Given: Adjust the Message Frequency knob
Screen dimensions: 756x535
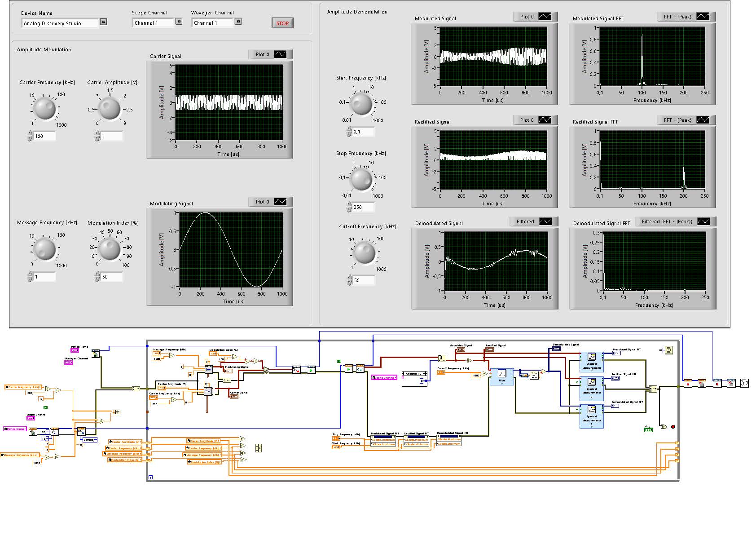Looking at the screenshot, I should coord(45,249).
